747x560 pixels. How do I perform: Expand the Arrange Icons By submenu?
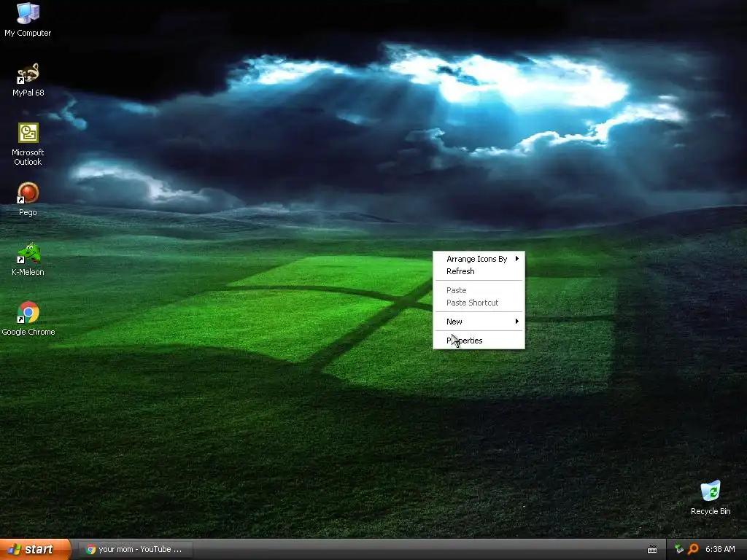pos(479,259)
